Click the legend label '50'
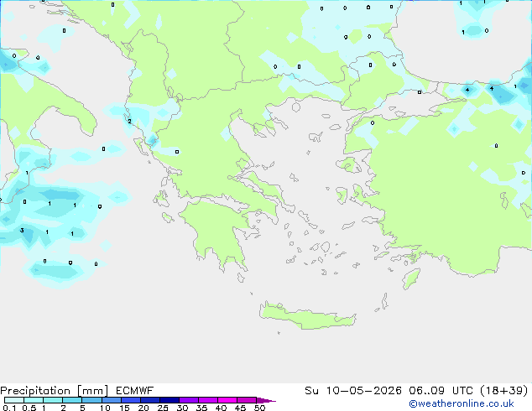The height and width of the screenshot is (411, 532). 259,408
